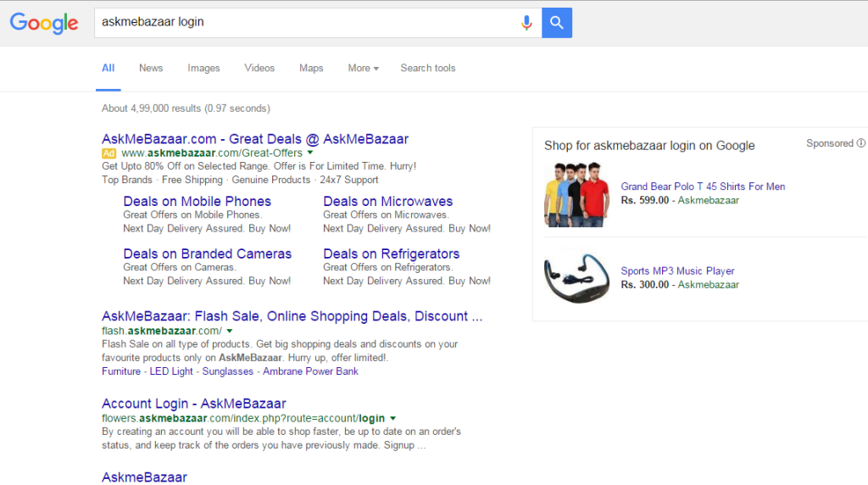
Task: Open Account Login - AskMeBazaar result
Action: tap(194, 404)
